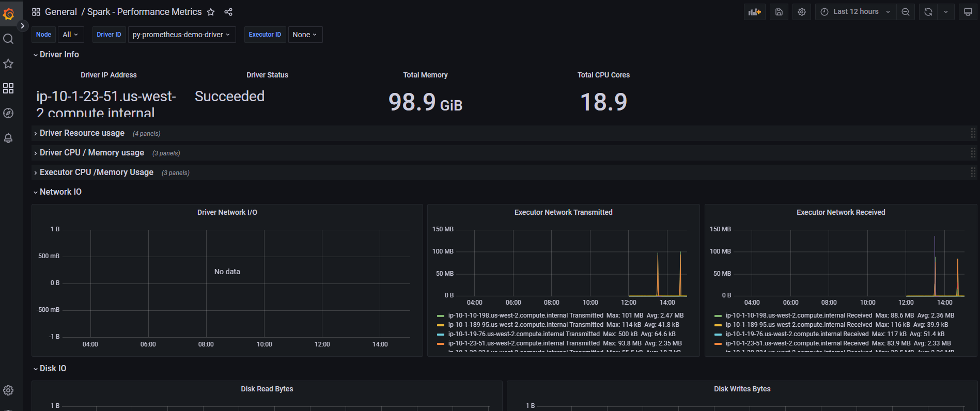Save the dashboard with the save icon
This screenshot has height=411, width=980.
[779, 12]
